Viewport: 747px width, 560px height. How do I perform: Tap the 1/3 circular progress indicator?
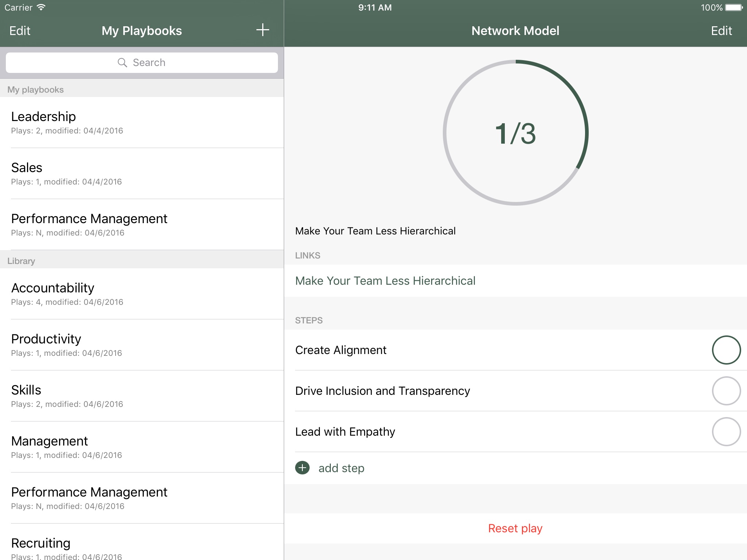515,133
